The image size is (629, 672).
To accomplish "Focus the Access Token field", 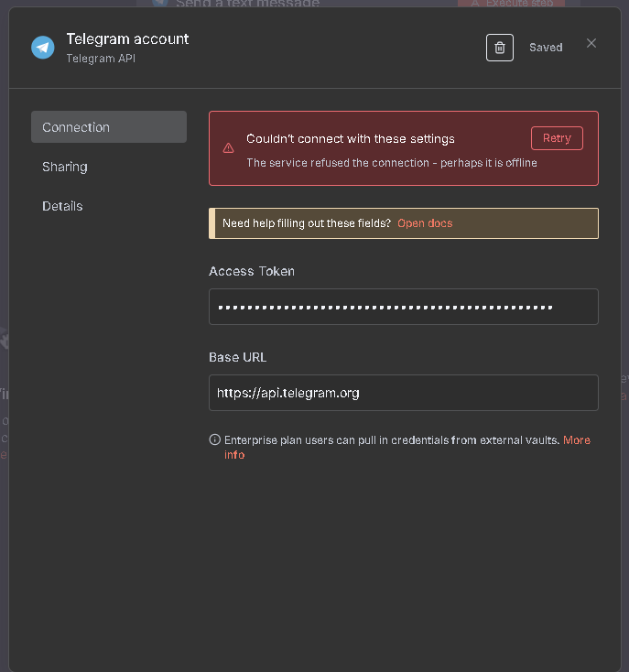I will (x=403, y=307).
